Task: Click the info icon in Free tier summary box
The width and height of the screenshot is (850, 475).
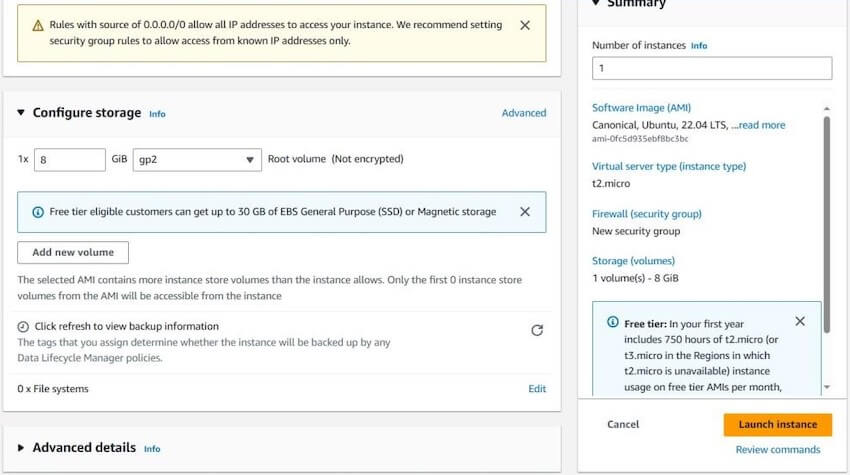Action: pyautogui.click(x=613, y=322)
